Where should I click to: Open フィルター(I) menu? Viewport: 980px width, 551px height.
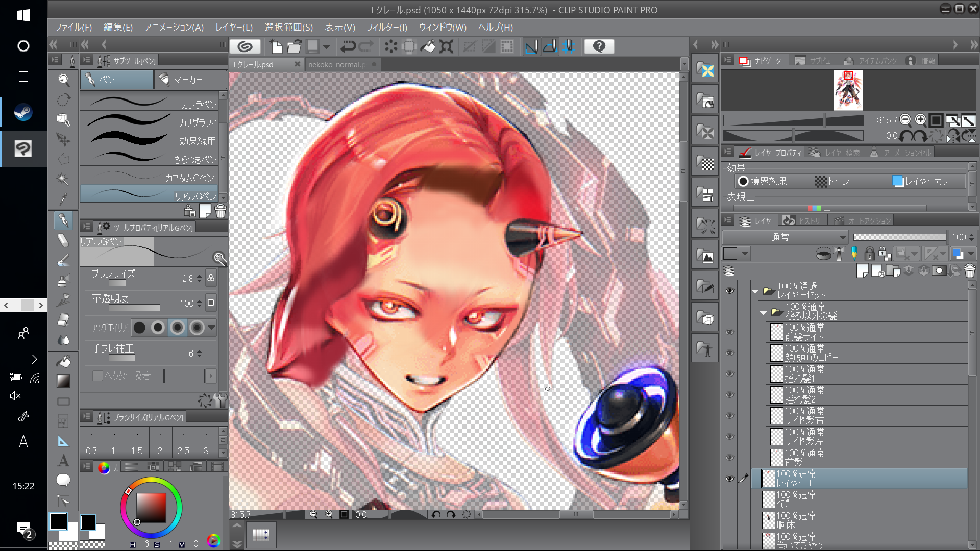point(386,27)
